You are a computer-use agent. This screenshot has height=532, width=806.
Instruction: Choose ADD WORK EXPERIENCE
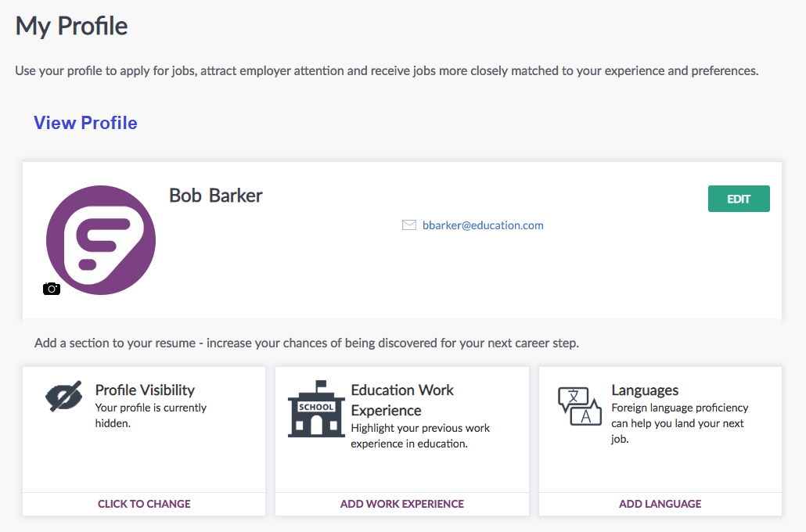(402, 504)
